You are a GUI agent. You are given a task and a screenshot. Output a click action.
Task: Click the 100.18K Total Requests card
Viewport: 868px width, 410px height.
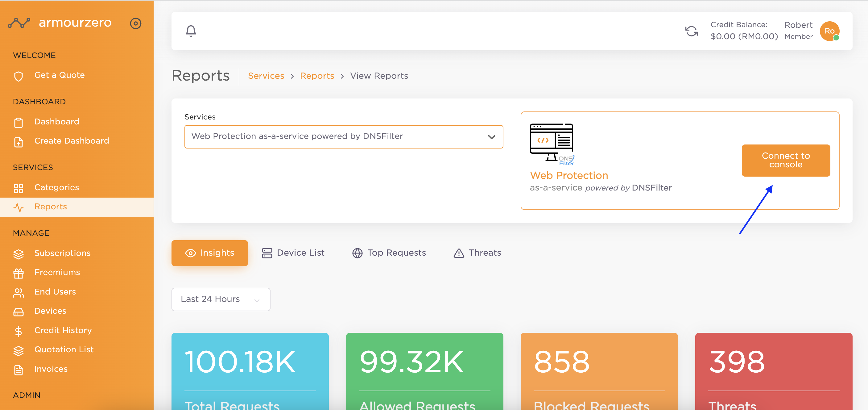(250, 371)
